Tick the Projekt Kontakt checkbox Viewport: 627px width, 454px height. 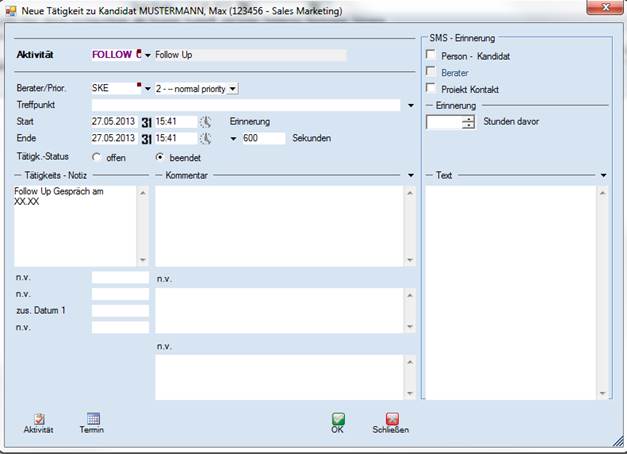pyautogui.click(x=431, y=89)
